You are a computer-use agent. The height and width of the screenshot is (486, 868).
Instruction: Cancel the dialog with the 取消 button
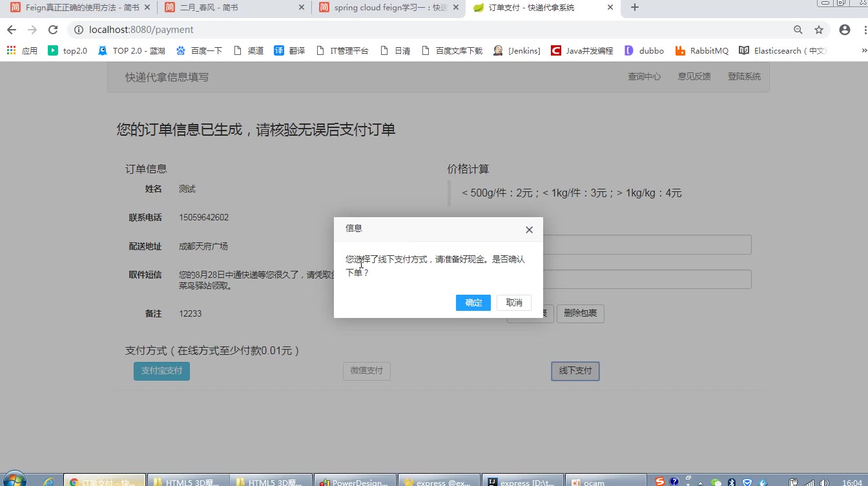coord(514,302)
